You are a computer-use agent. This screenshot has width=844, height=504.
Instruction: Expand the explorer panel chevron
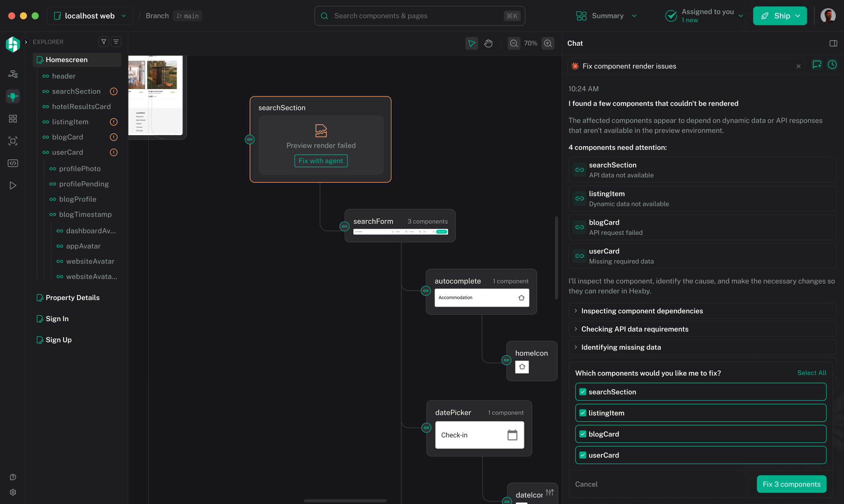26,42
